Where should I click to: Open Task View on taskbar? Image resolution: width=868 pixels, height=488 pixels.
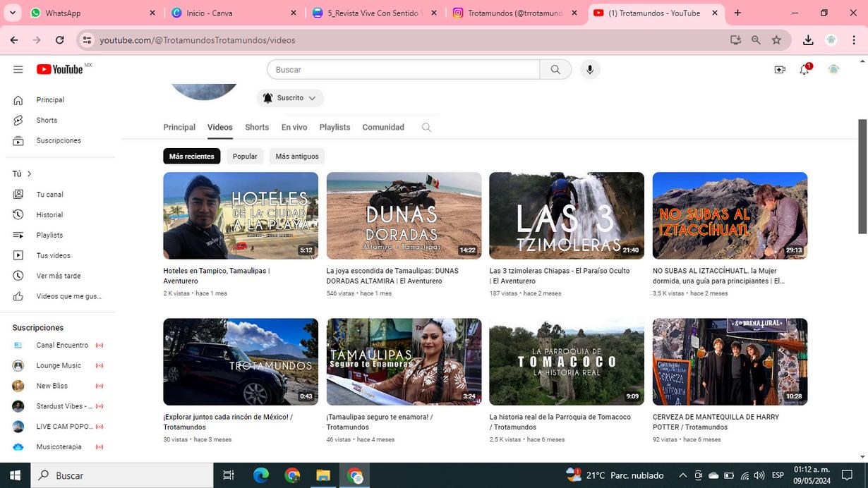click(x=229, y=475)
